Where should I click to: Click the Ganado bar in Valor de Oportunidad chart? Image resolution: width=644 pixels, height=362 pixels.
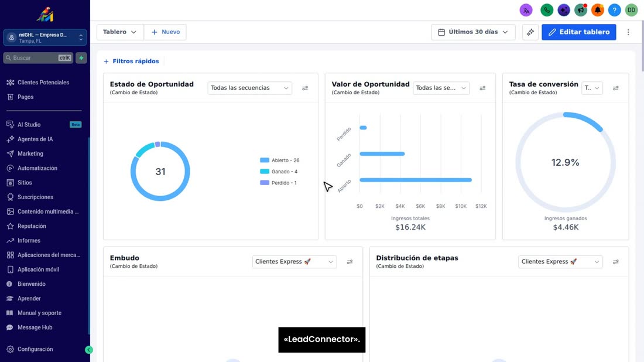click(x=382, y=153)
